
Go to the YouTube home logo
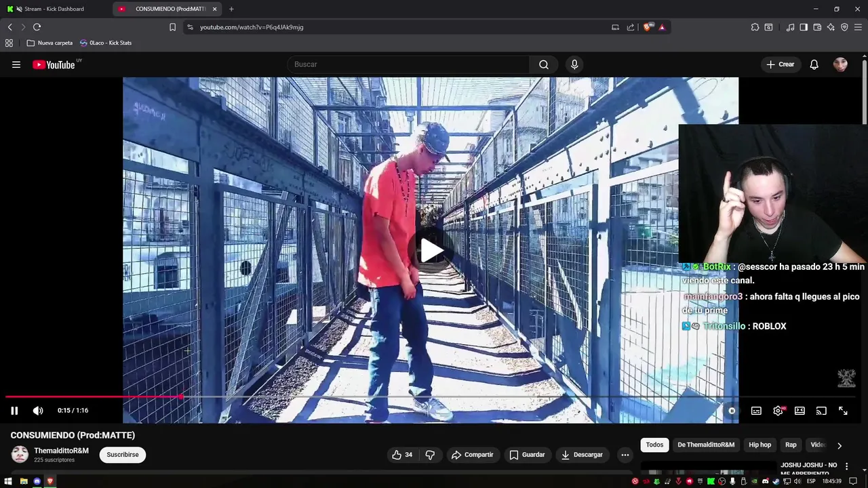click(x=54, y=64)
